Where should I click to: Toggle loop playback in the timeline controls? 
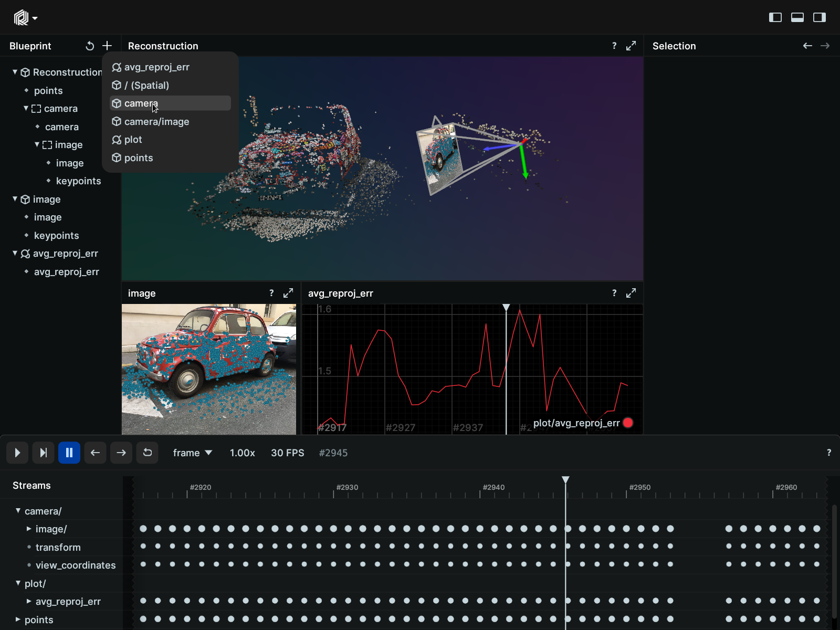tap(148, 453)
